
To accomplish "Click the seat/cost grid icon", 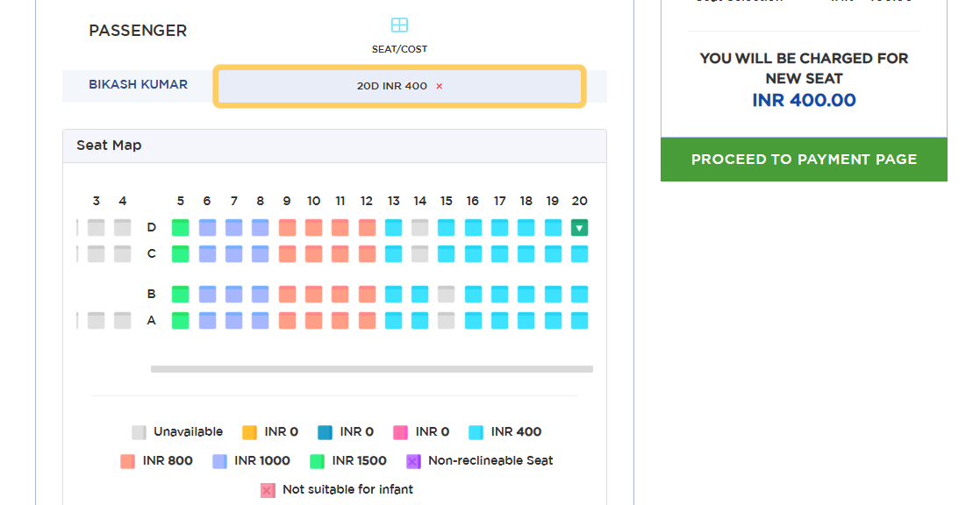I will pyautogui.click(x=399, y=25).
